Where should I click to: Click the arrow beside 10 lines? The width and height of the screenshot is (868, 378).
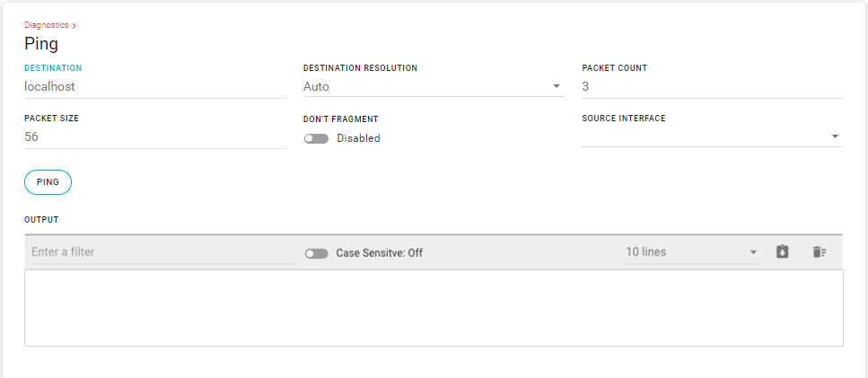tap(753, 252)
